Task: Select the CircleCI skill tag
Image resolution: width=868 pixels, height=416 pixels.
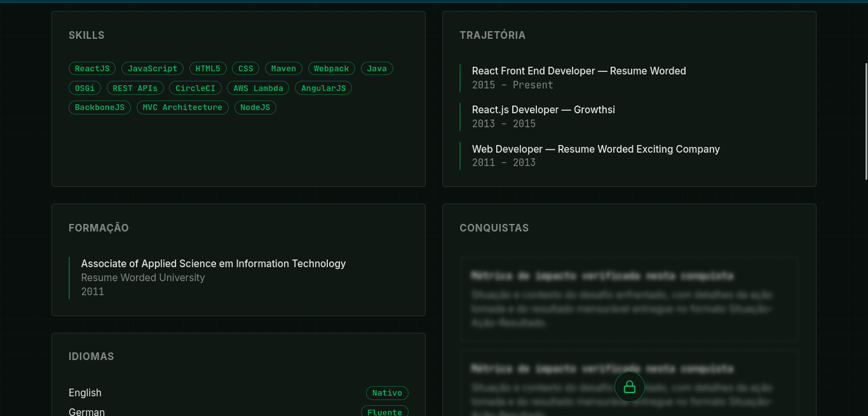Action: click(195, 88)
